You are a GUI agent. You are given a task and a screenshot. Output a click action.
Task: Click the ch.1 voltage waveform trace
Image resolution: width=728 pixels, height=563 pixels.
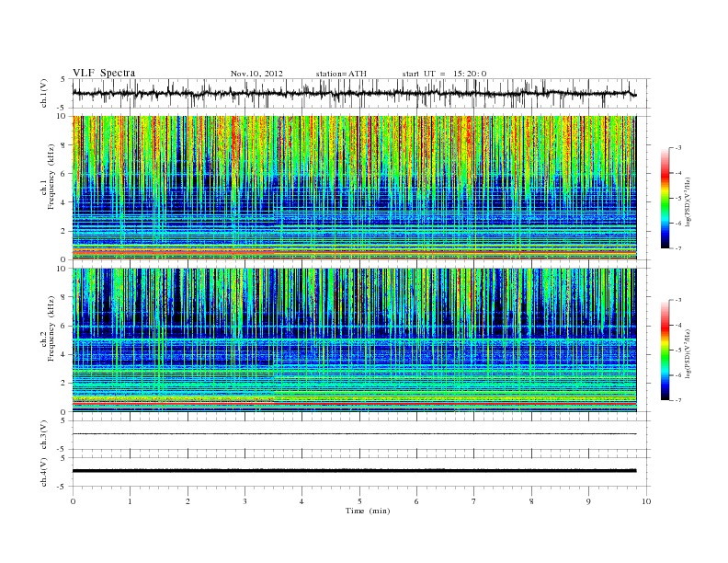(354, 93)
